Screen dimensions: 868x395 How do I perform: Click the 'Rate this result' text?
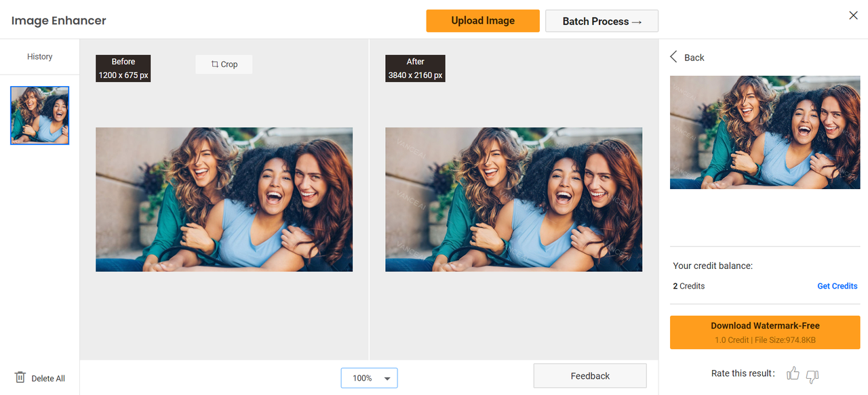743,373
